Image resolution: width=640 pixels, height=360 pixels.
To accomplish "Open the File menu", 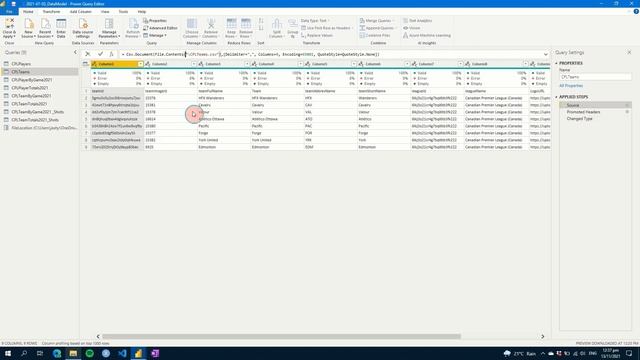I will (x=9, y=11).
